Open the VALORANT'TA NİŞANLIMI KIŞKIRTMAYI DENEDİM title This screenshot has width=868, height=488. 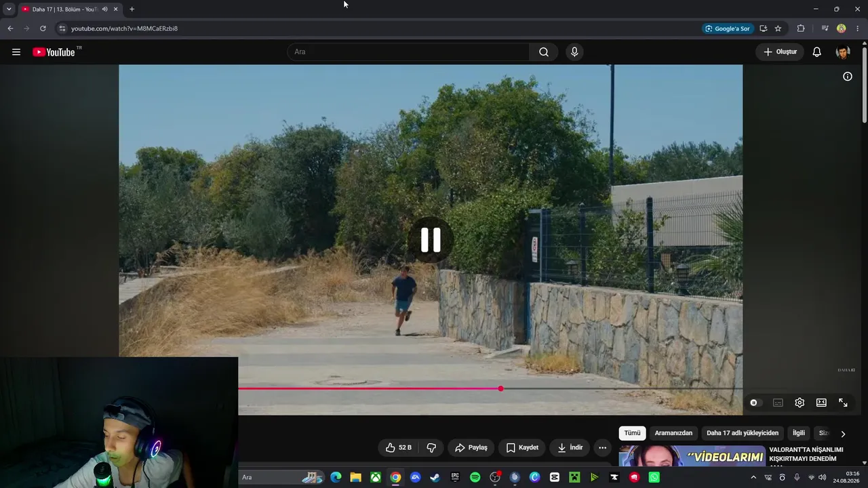click(806, 454)
